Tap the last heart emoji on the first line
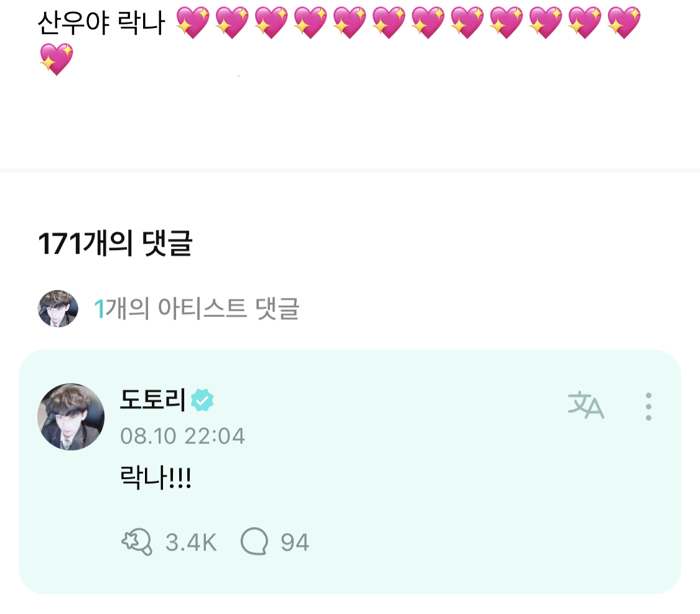700x614 pixels. pos(623,23)
